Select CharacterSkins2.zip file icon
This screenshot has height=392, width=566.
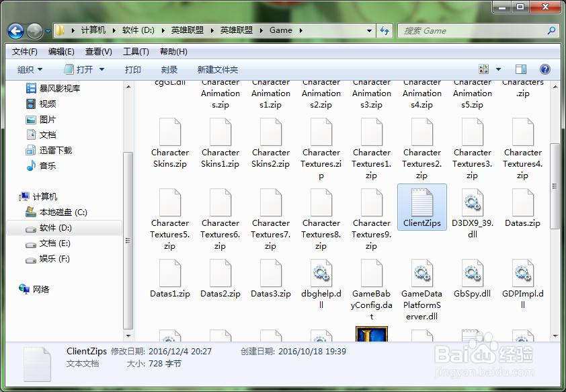click(x=271, y=132)
